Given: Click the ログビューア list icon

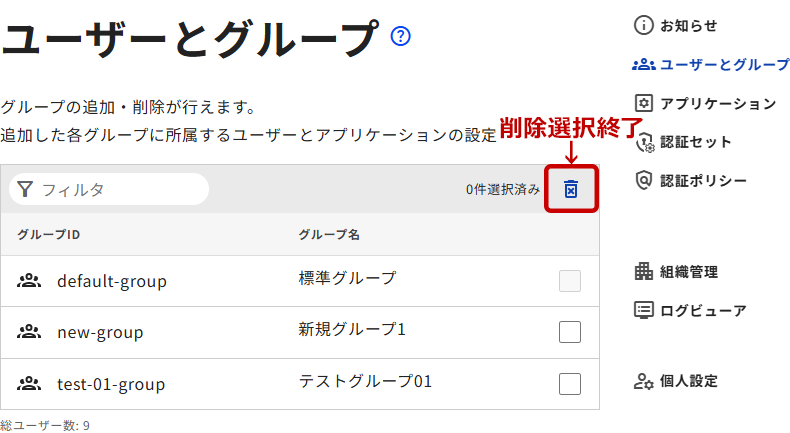Looking at the screenshot, I should [644, 310].
